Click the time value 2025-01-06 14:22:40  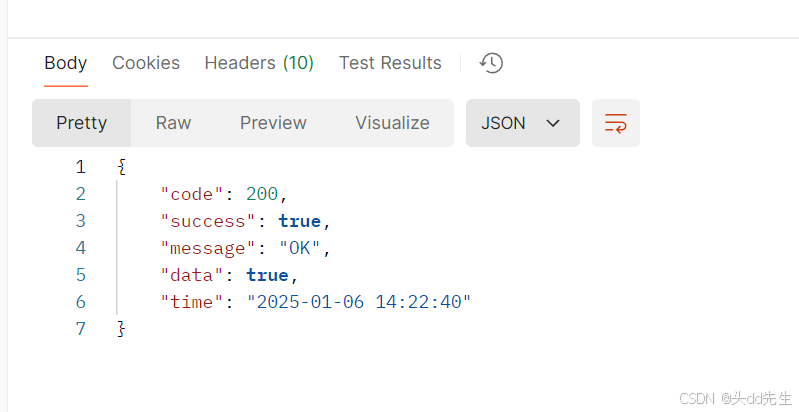[359, 302]
